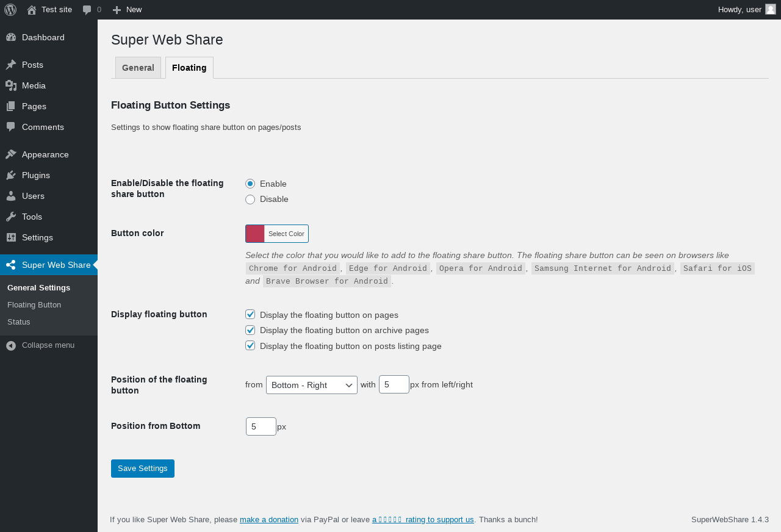Click the Select Color button
The height and width of the screenshot is (532, 781).
(x=286, y=234)
